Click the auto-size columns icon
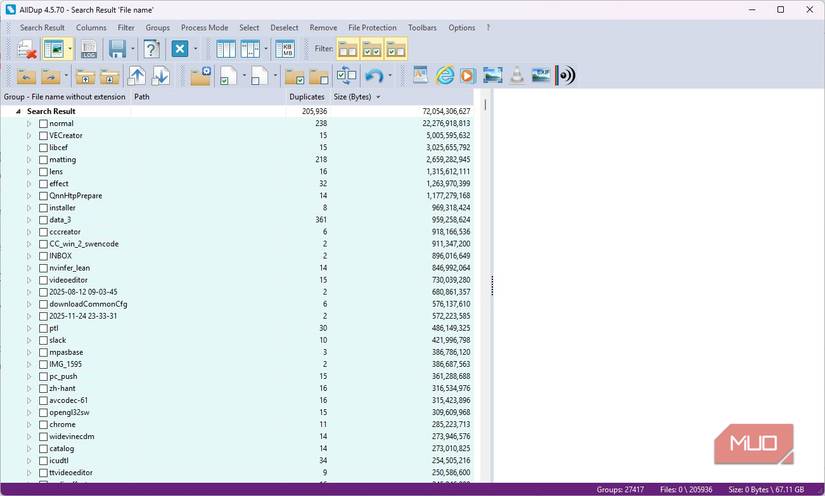This screenshot has height=496, width=825. point(250,49)
